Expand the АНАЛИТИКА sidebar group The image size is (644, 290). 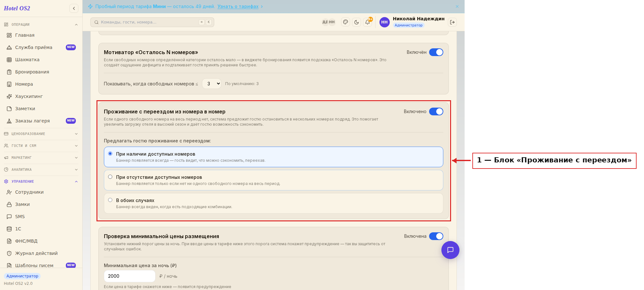pos(41,169)
